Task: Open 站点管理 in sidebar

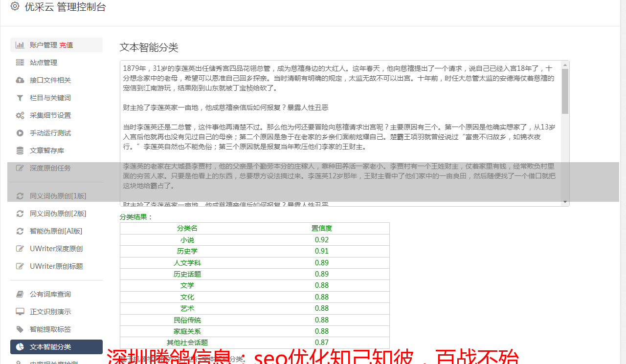Action: pyautogui.click(x=56, y=63)
